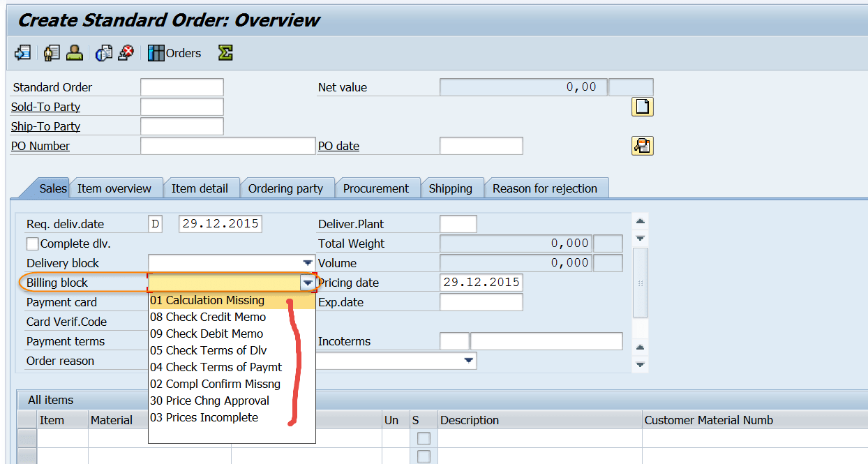Select the Display Sold-to Party icon
This screenshot has height=464, width=868.
[x=51, y=52]
